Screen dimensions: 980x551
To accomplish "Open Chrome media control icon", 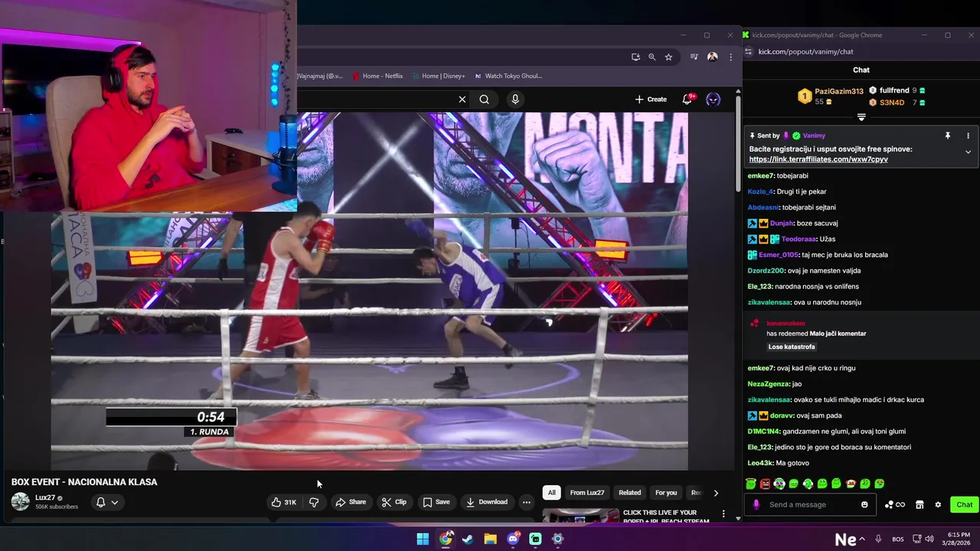I will (694, 57).
